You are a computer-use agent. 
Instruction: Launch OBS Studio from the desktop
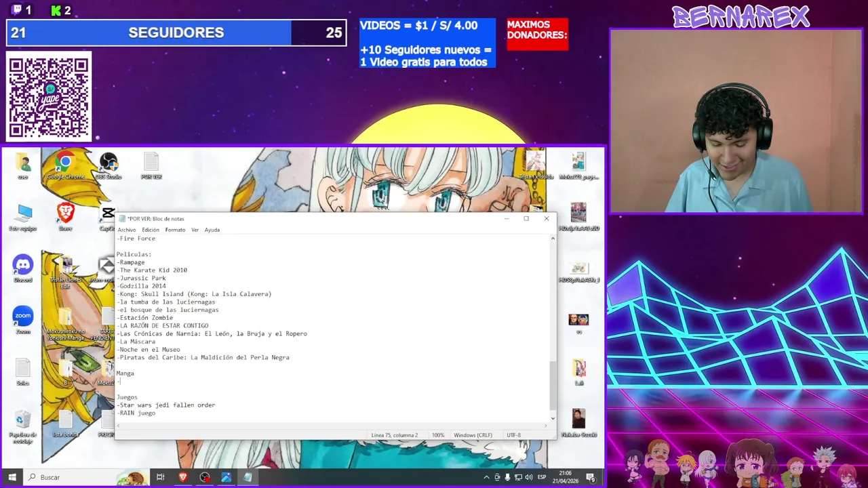108,165
